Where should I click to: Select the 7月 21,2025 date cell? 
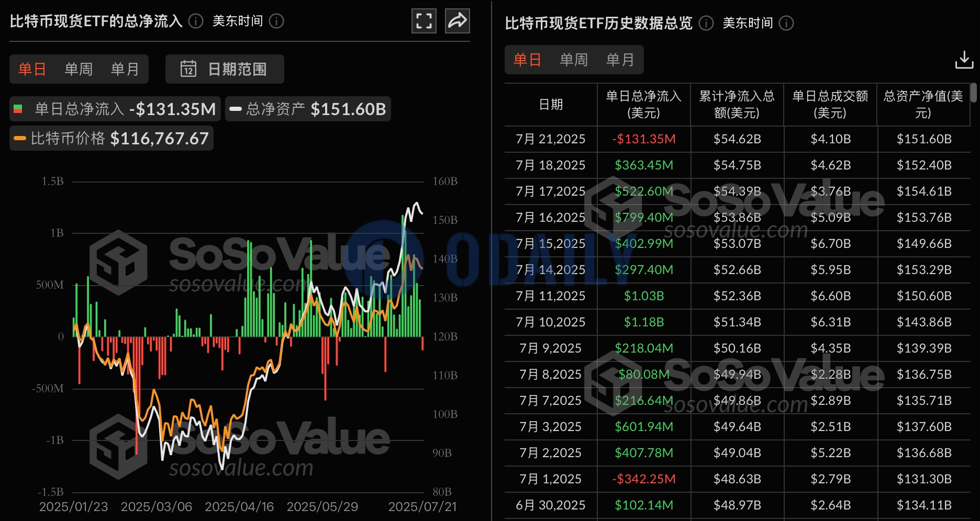point(551,139)
